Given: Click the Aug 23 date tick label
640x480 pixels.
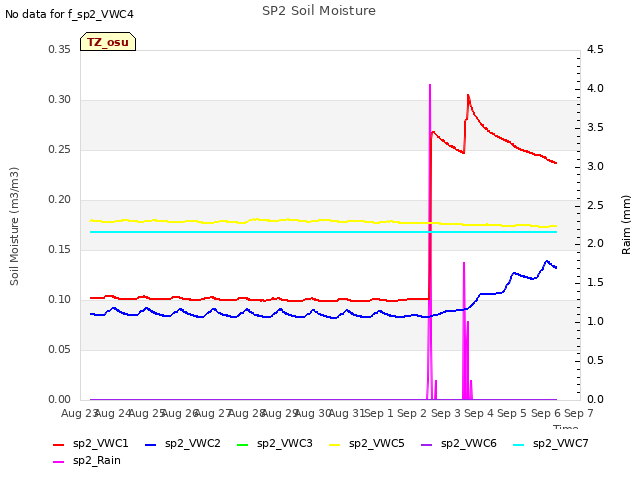Looking at the screenshot, I should pyautogui.click(x=80, y=414).
